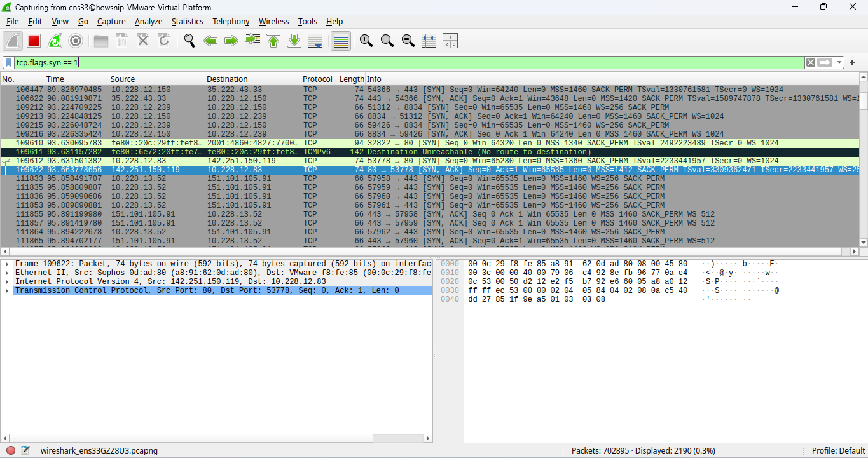Image resolution: width=868 pixels, height=458 pixels.
Task: Sort packets by Protocol column header
Action: pyautogui.click(x=319, y=79)
